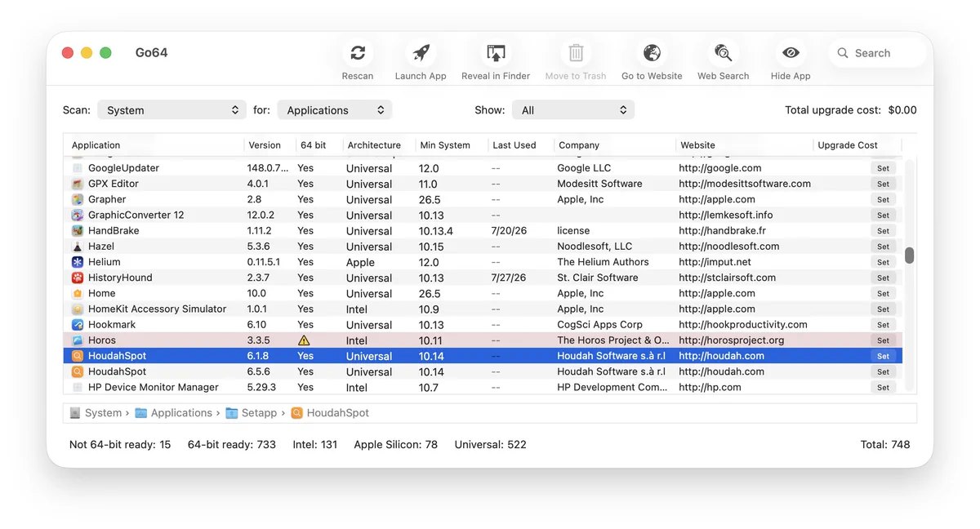Open the Scan System dropdown

[x=171, y=110]
